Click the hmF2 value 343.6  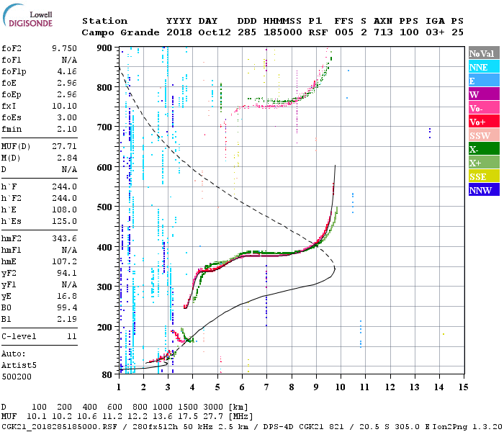pyautogui.click(x=64, y=238)
